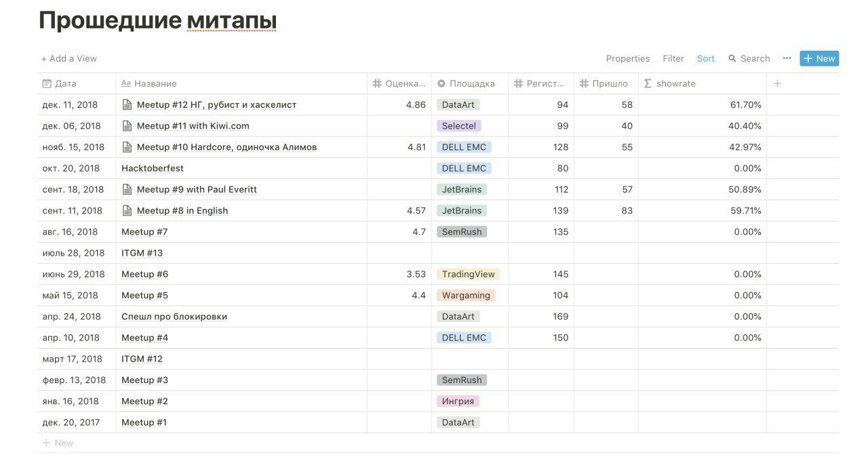
Task: Click the Selectel tag in Meetup #11 row
Action: (459, 125)
